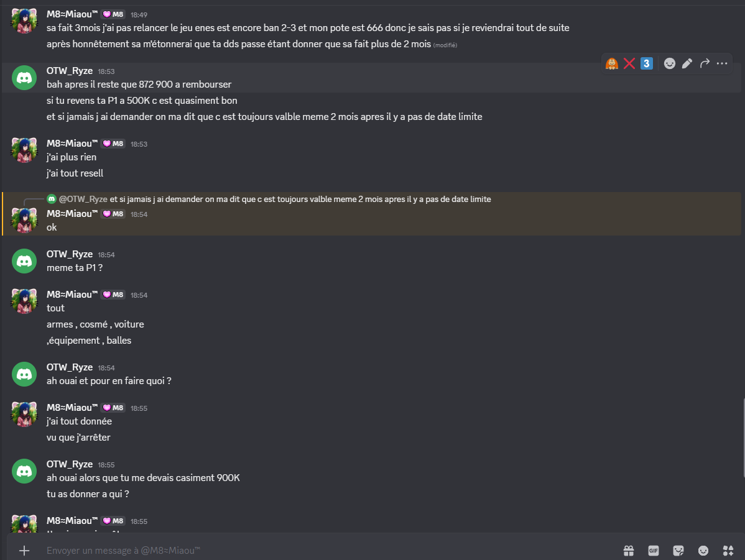Screen dimensions: 745x560
Task: Open the GIF picker
Action: tap(654, 550)
